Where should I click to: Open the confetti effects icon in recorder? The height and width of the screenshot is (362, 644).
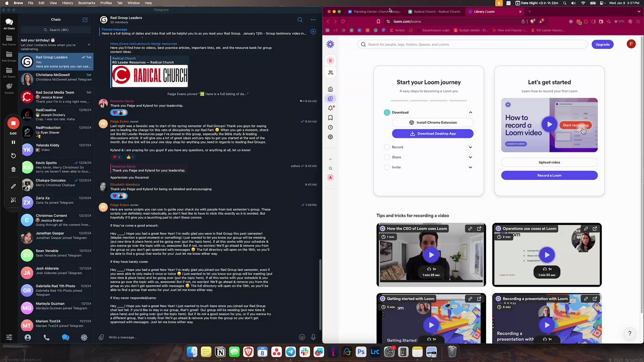pyautogui.click(x=13, y=200)
